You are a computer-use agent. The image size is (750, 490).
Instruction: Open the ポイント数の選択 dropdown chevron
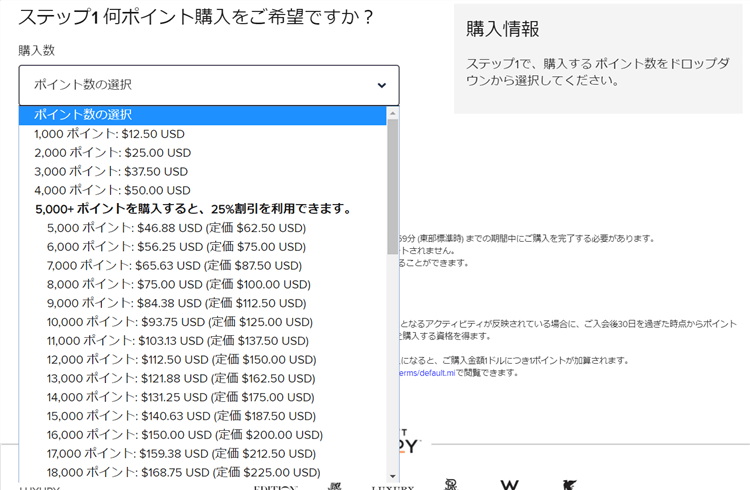pyautogui.click(x=381, y=86)
